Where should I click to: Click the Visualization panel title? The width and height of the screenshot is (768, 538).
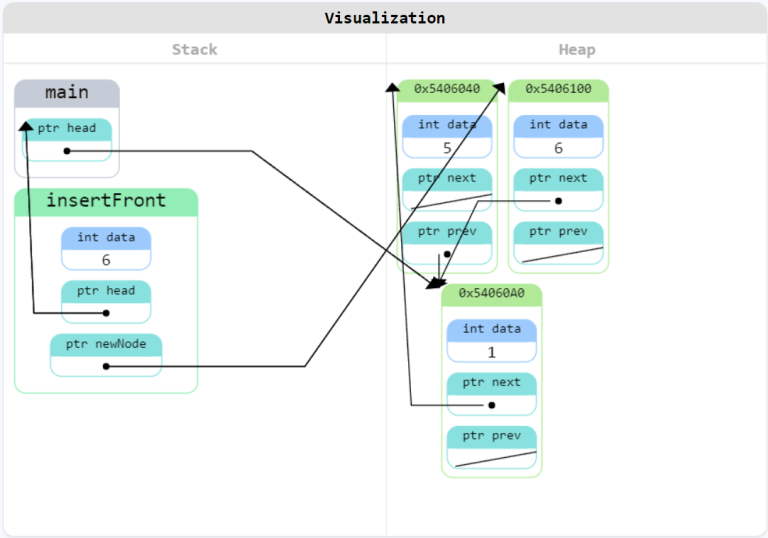[x=384, y=18]
